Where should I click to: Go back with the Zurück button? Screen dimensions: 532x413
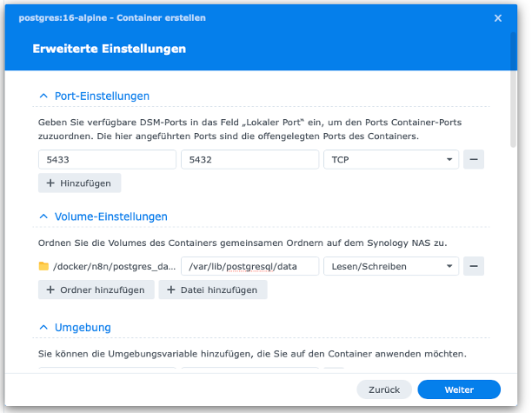[x=384, y=390]
